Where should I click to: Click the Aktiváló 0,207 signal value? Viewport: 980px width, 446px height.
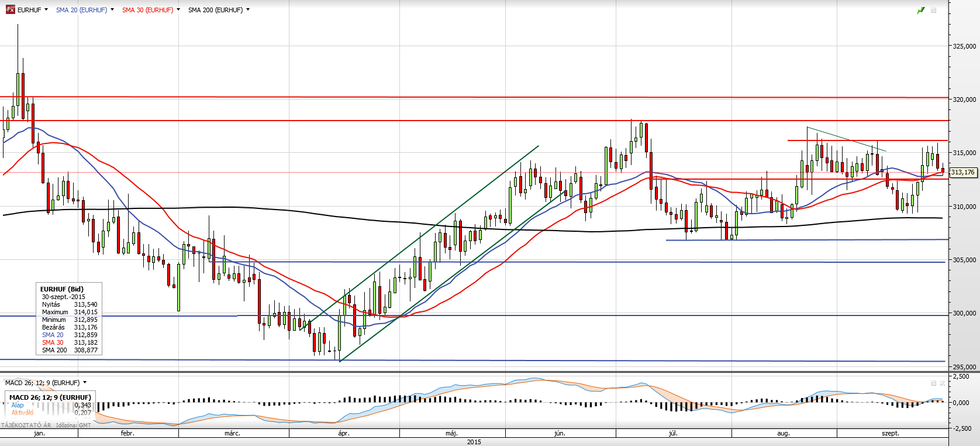[x=51, y=413]
